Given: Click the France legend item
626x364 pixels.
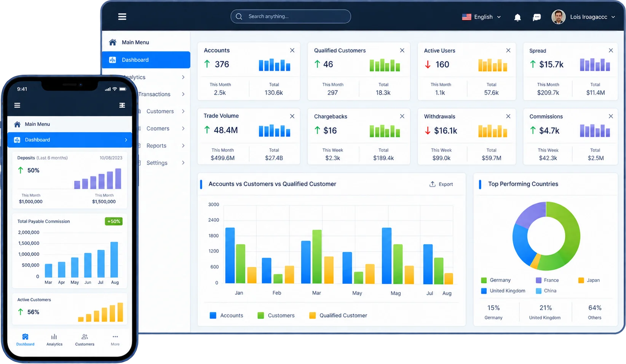Looking at the screenshot, I should pos(547,280).
